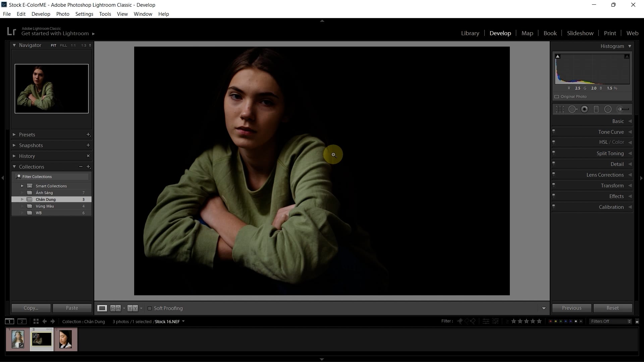The width and height of the screenshot is (644, 362).
Task: Switch to Before/After Top/Bottom view
Action: tap(132, 308)
